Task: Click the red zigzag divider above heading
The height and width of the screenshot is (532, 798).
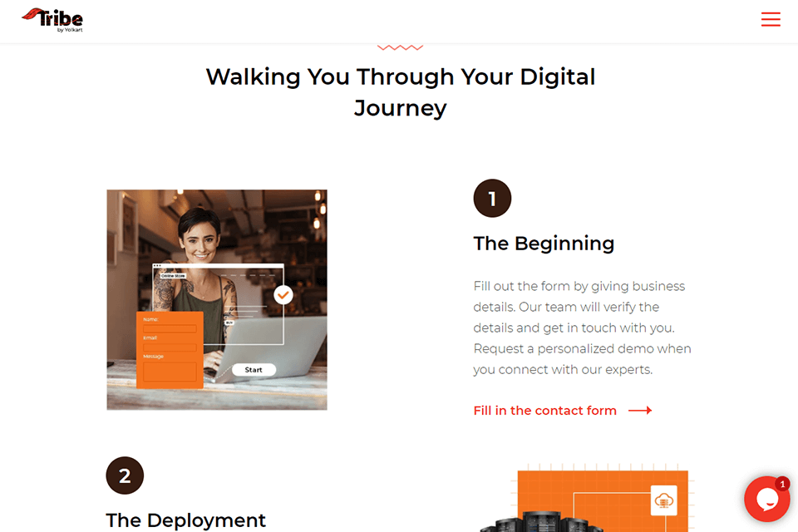Action: [400, 47]
